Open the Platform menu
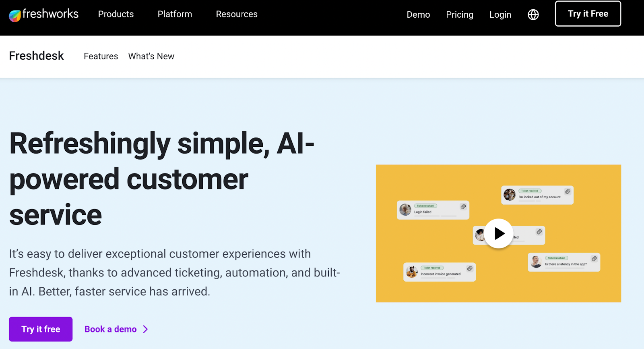The height and width of the screenshot is (349, 644). click(x=175, y=14)
